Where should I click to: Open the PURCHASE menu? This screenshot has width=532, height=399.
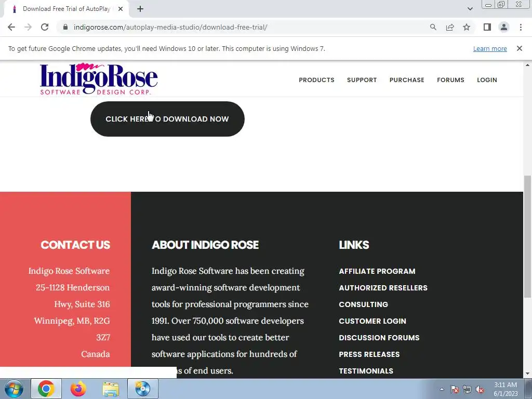click(407, 80)
